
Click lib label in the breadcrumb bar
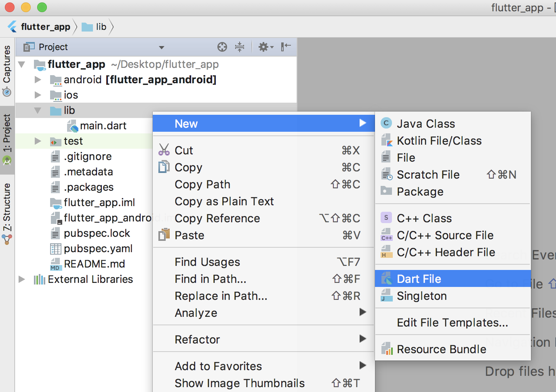coord(101,27)
